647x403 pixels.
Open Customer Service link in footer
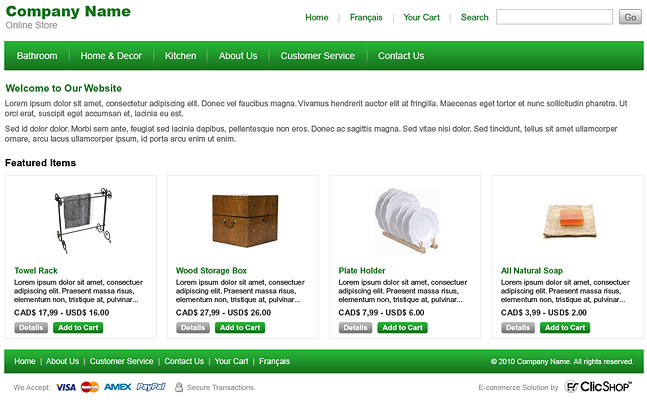point(121,361)
